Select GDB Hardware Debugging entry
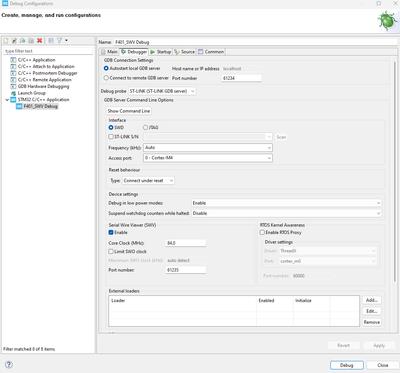This screenshot has width=400, height=373. pyautogui.click(x=43, y=86)
